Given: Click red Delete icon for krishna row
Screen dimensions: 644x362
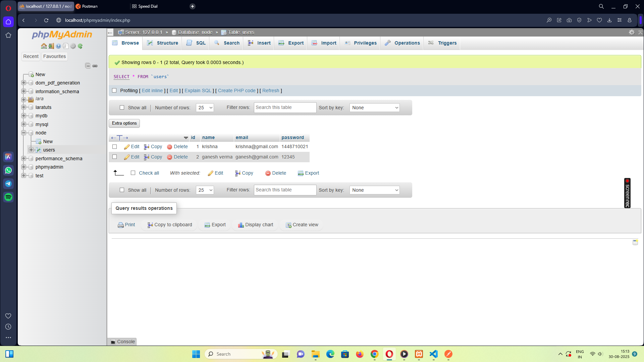Looking at the screenshot, I should (x=169, y=147).
